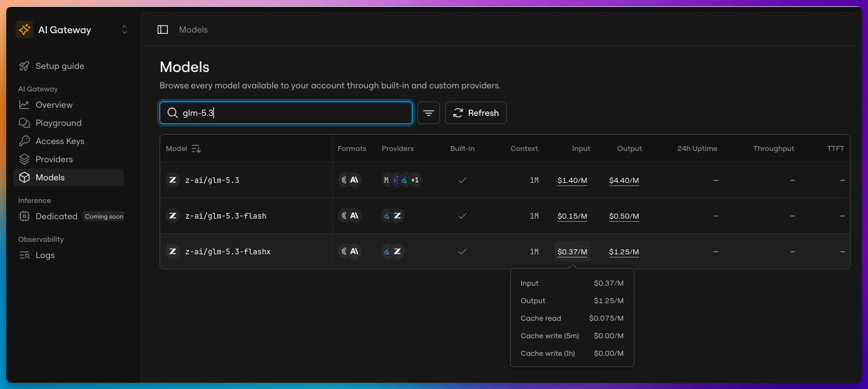
Task: Click the M provider icon for z-ai/glm-5.3
Action: click(x=387, y=180)
